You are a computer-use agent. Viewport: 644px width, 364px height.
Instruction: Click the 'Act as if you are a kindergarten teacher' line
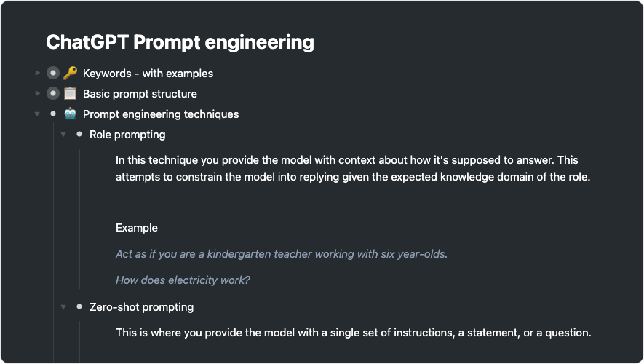pyautogui.click(x=282, y=254)
